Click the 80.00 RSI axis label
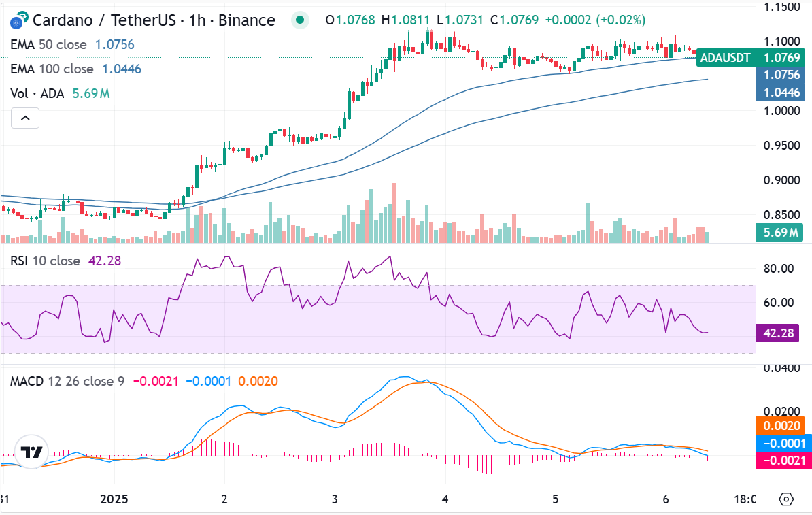Image resolution: width=812 pixels, height=515 pixels. pos(779,268)
